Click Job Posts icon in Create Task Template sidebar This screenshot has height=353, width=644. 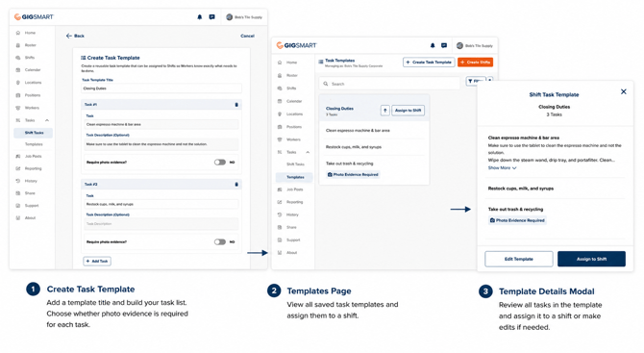(x=17, y=157)
